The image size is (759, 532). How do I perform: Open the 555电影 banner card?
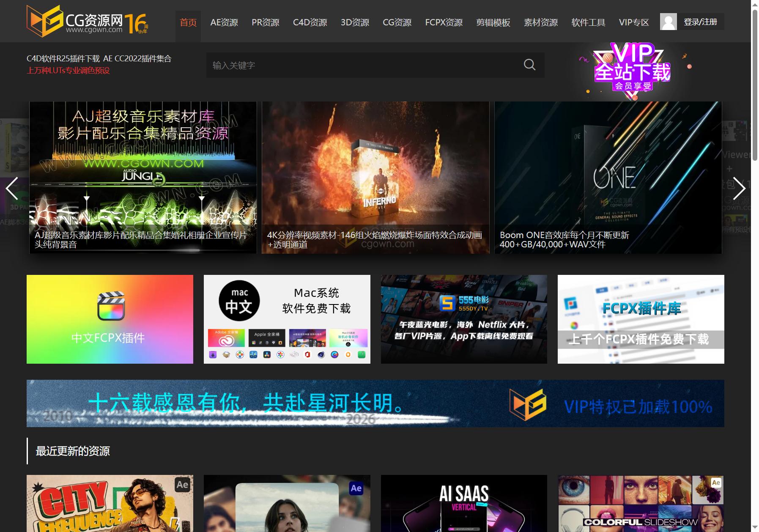click(464, 319)
